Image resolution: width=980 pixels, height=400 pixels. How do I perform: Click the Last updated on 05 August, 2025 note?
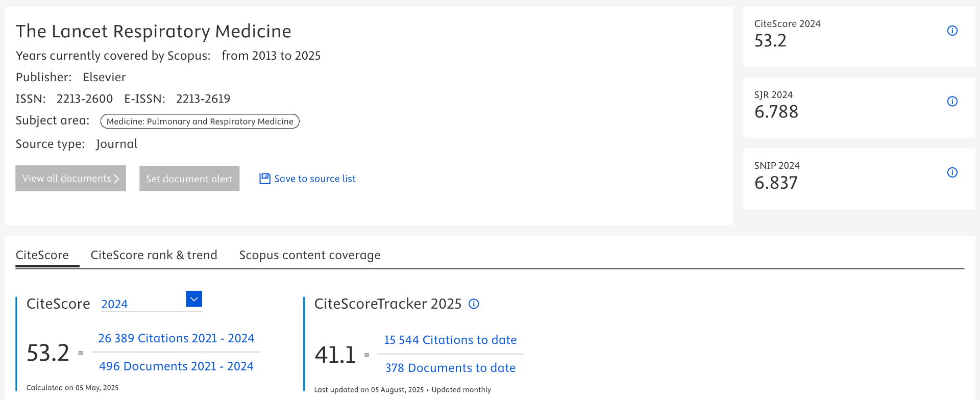[x=369, y=390]
